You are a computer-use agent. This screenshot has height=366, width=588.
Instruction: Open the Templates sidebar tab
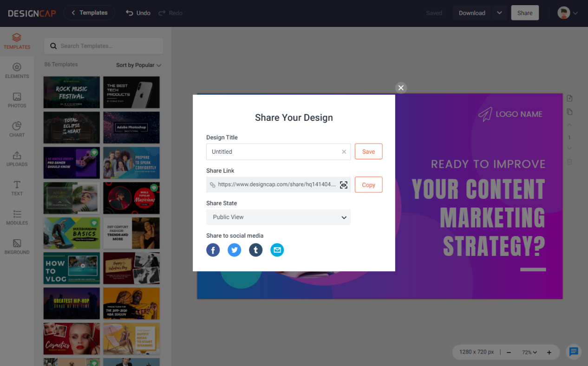tap(17, 41)
